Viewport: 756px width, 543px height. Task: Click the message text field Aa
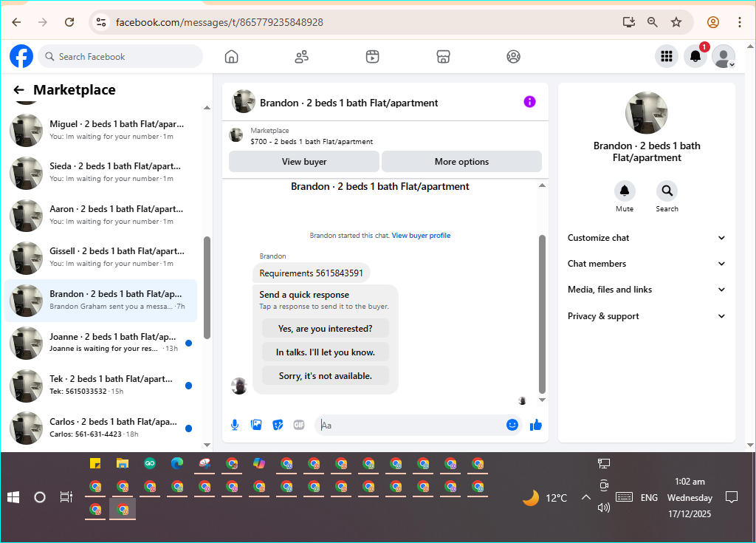(410, 426)
